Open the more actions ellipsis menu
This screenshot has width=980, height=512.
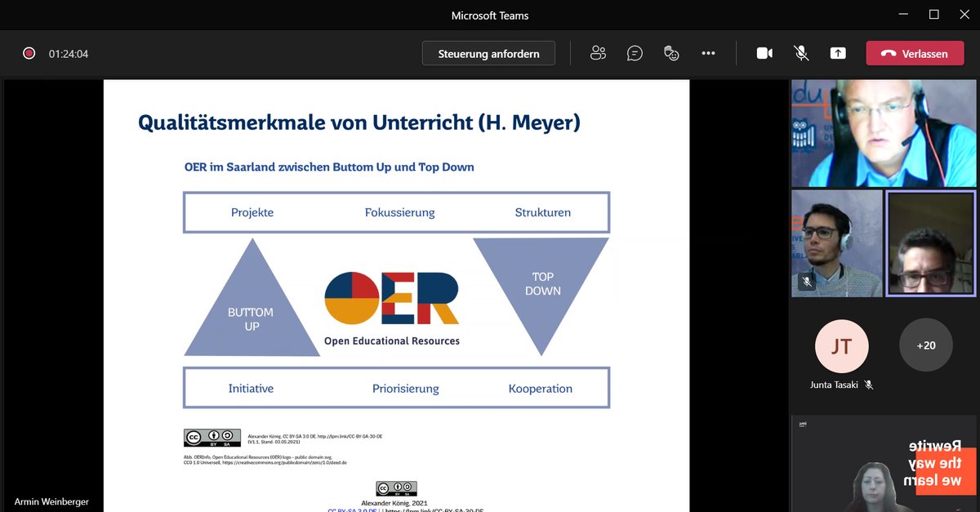708,52
